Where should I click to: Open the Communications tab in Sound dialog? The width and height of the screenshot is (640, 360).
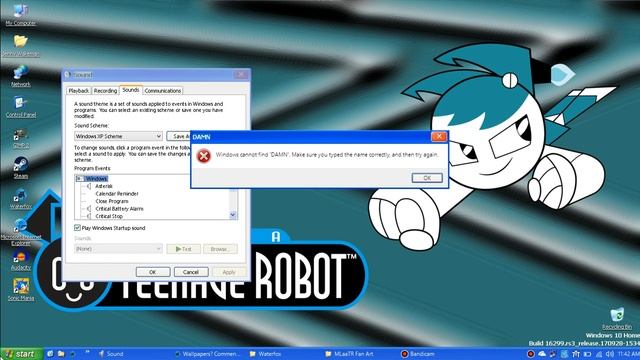[162, 91]
